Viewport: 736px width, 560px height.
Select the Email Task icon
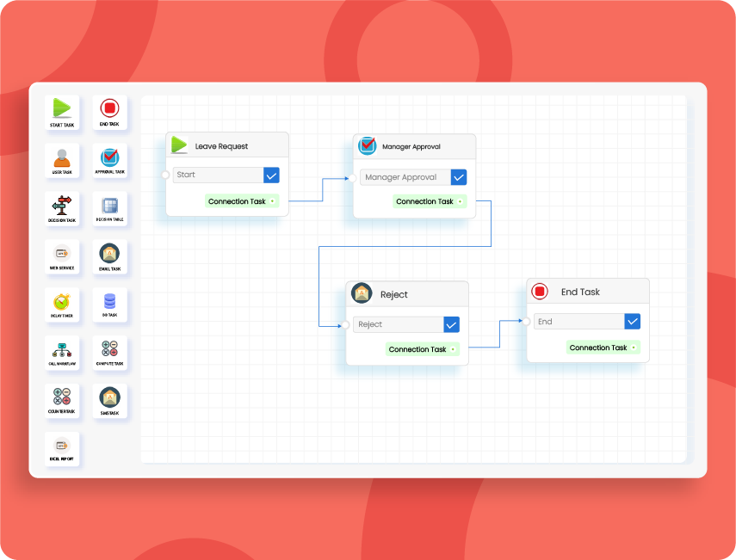(x=110, y=254)
